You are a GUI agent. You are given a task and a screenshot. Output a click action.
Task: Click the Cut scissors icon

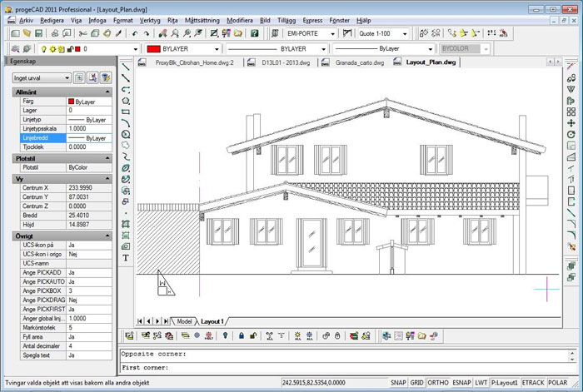pos(83,33)
